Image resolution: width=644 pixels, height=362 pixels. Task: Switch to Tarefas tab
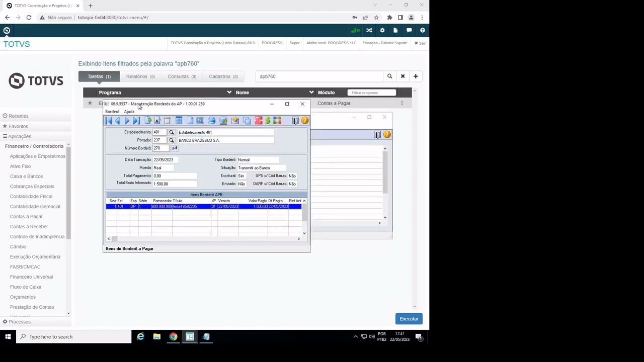coord(99,76)
